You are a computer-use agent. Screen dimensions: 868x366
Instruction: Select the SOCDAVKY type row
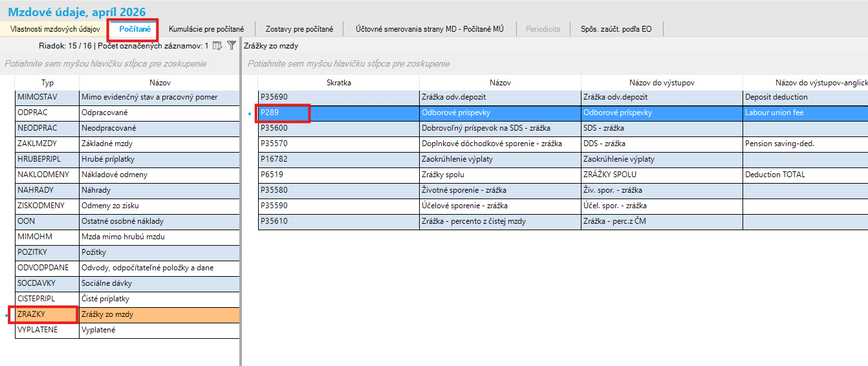point(127,284)
